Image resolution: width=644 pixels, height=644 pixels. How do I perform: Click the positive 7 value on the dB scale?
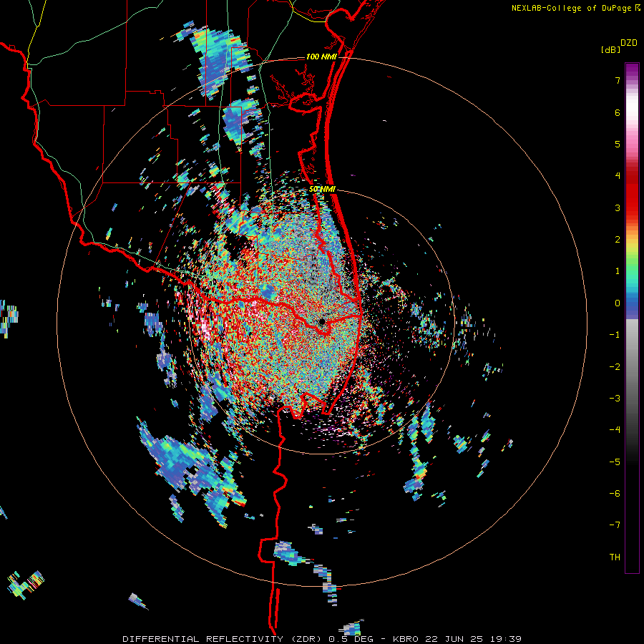click(x=618, y=80)
